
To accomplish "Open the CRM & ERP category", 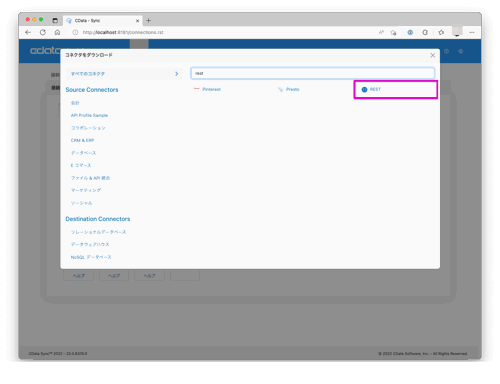I will click(82, 140).
